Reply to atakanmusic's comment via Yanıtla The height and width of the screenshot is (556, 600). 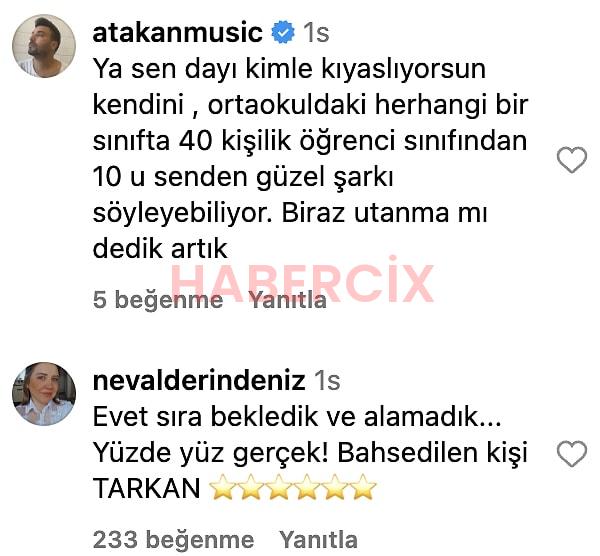288,300
